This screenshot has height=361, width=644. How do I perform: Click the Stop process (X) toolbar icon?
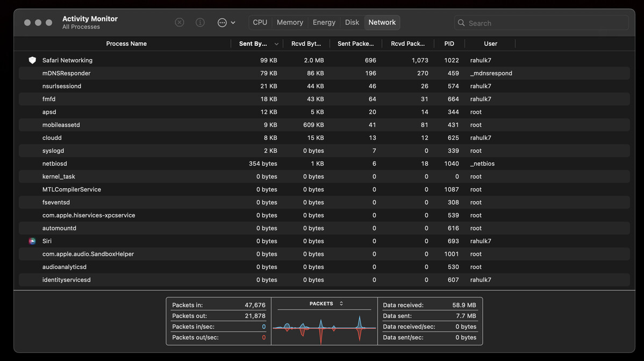[180, 22]
